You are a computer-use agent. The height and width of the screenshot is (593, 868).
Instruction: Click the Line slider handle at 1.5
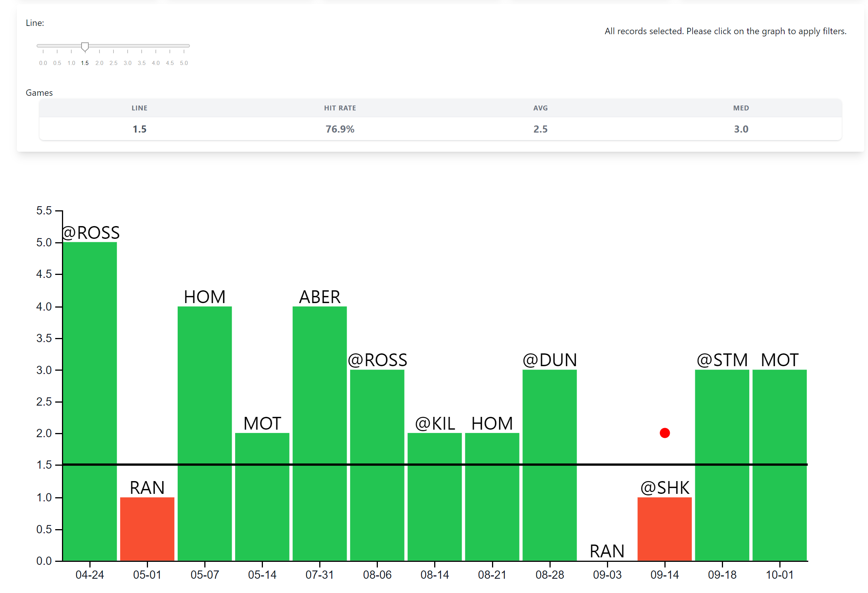(x=85, y=47)
